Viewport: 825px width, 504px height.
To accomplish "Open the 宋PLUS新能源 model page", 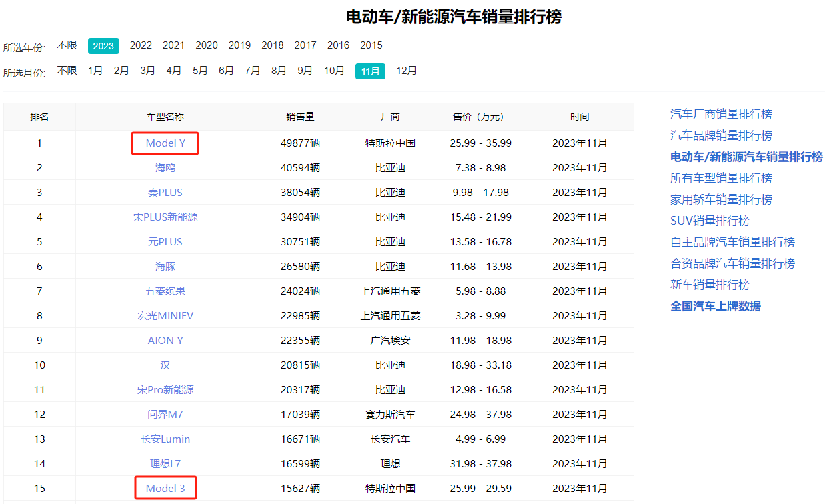I will [x=165, y=217].
